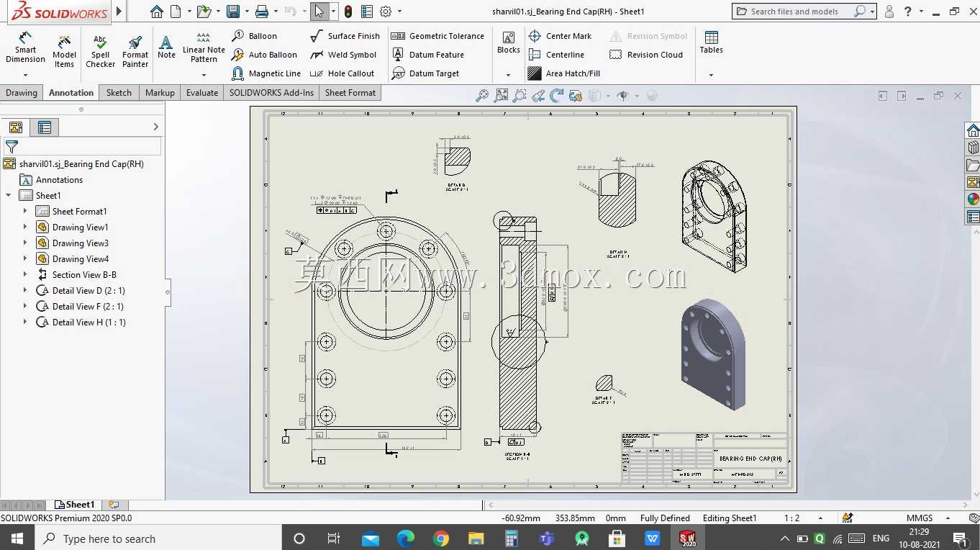This screenshot has height=550, width=980.
Task: Select the Hole Callout tool
Action: tap(342, 73)
